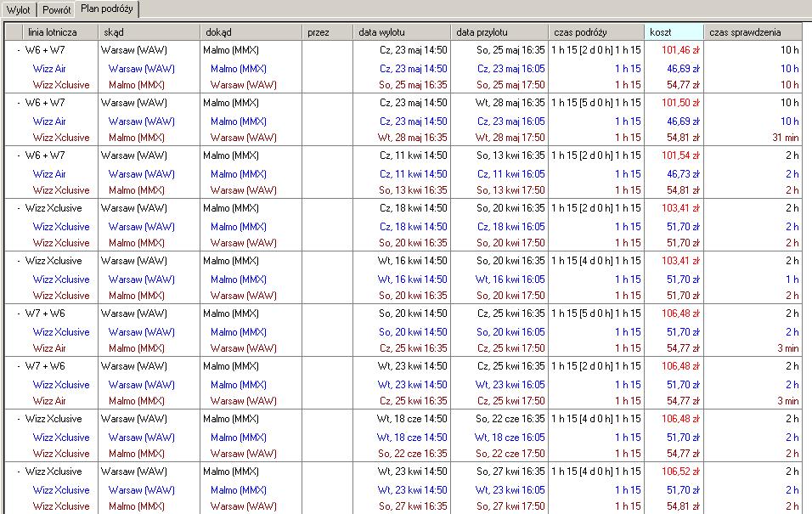Collapse the itinerary costing 101,46 zł
This screenshot has height=514, width=812.
pos(19,50)
